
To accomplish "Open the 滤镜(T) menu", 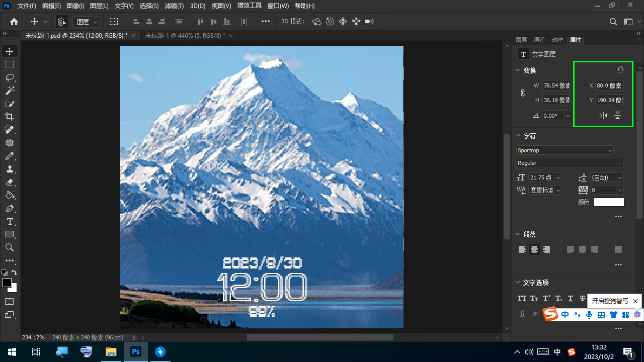I will 174,6.
